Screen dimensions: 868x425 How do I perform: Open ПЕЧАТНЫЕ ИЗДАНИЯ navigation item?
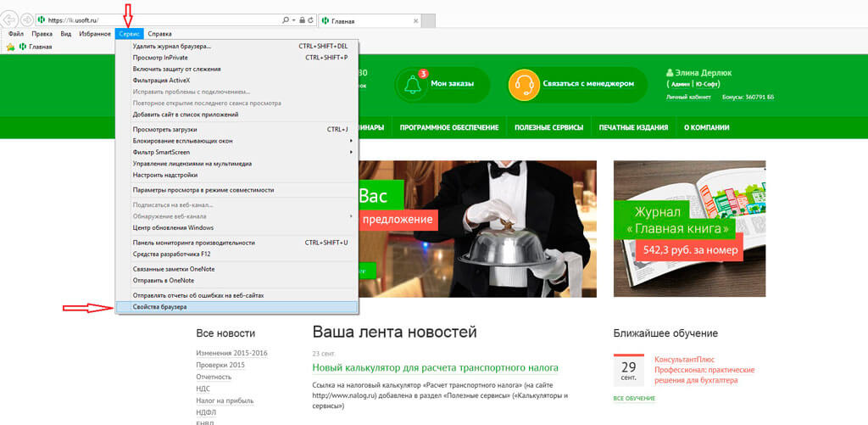click(x=633, y=127)
